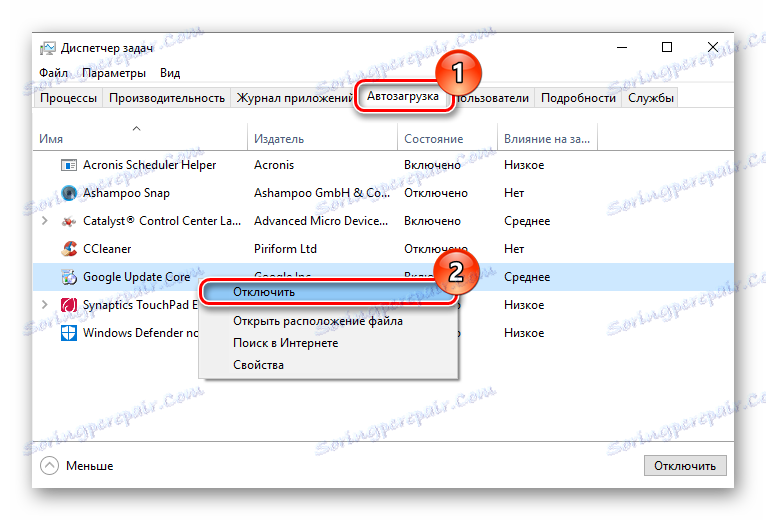Viewport: 766px width, 520px height.
Task: Click Низкое impact of Acronis row
Action: coord(524,165)
